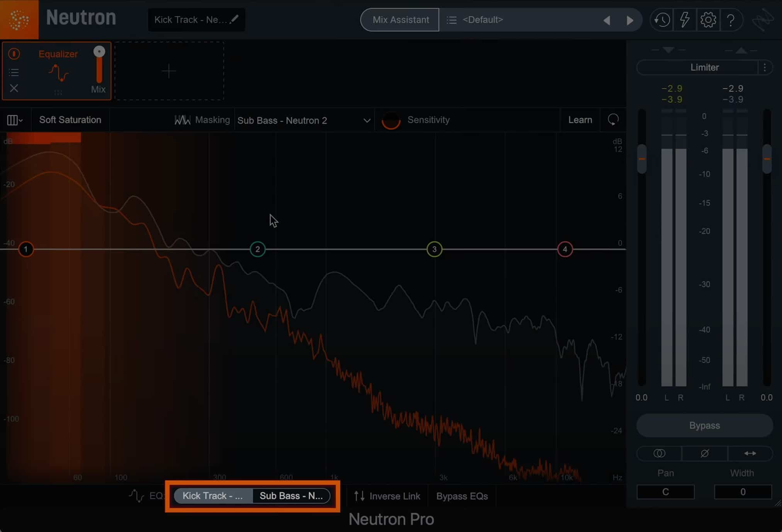This screenshot has height=532, width=782.
Task: Select EQ node 2
Action: coord(257,249)
